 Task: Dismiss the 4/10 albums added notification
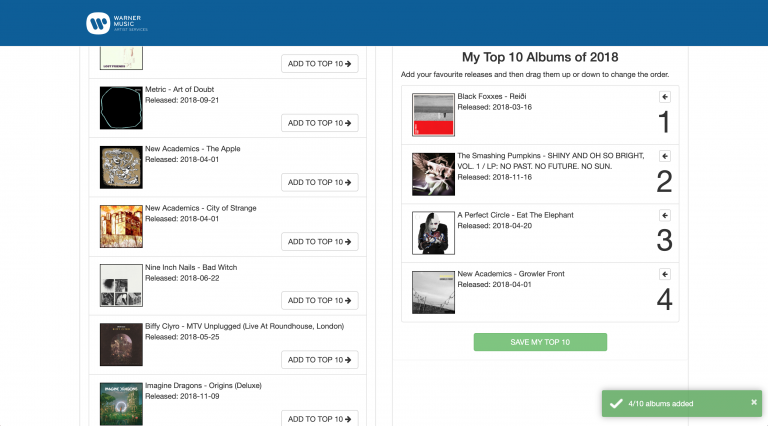[x=754, y=402]
